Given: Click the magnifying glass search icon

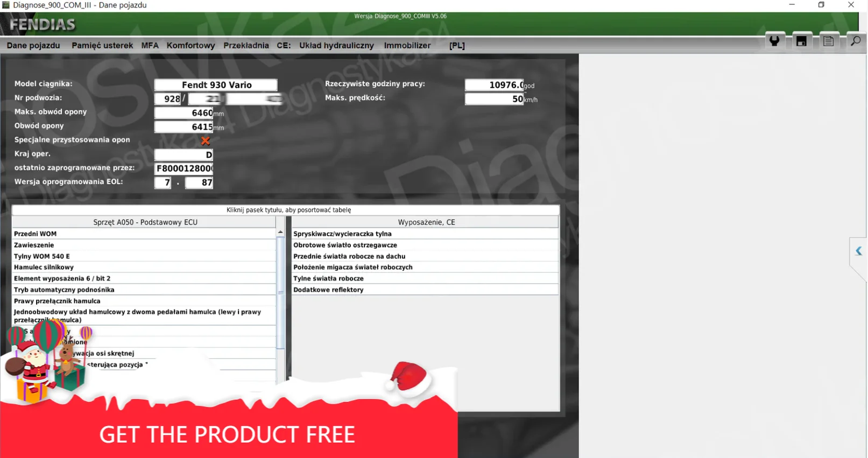Looking at the screenshot, I should click(x=855, y=41).
